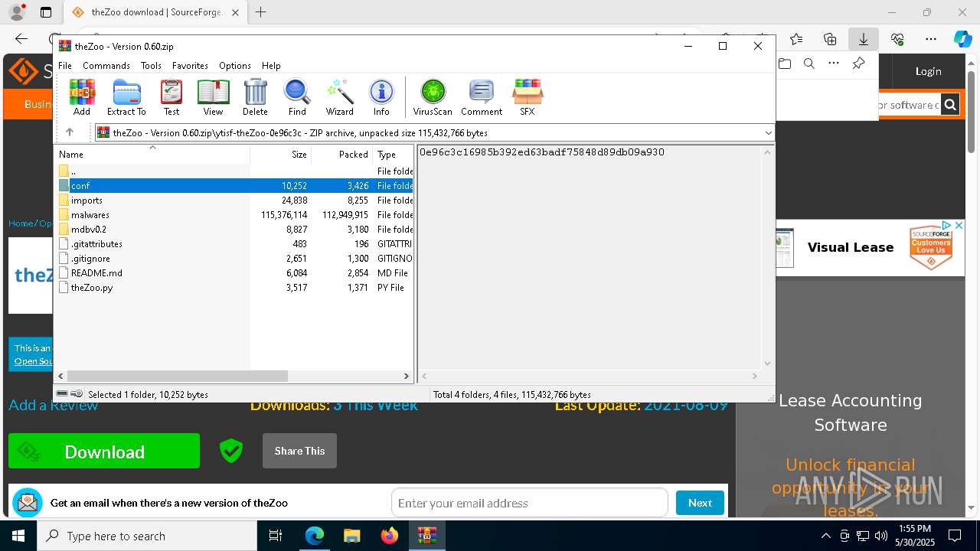Open the Edge downloads icon
980x551 pixels.
(863, 39)
